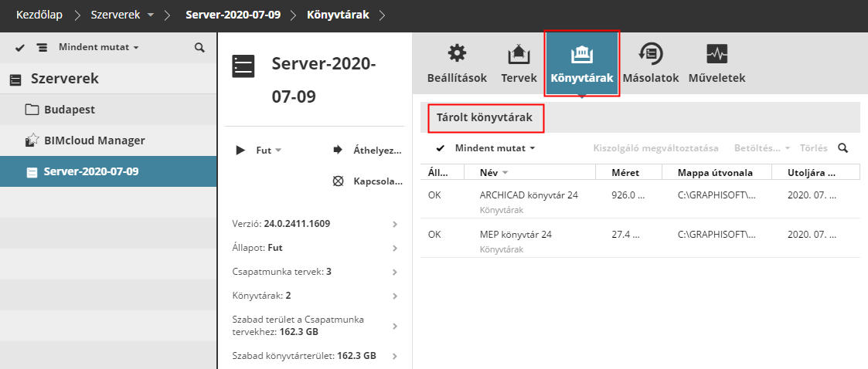Click the OK status of MEP könyvtár
This screenshot has width=868, height=369.
[434, 234]
